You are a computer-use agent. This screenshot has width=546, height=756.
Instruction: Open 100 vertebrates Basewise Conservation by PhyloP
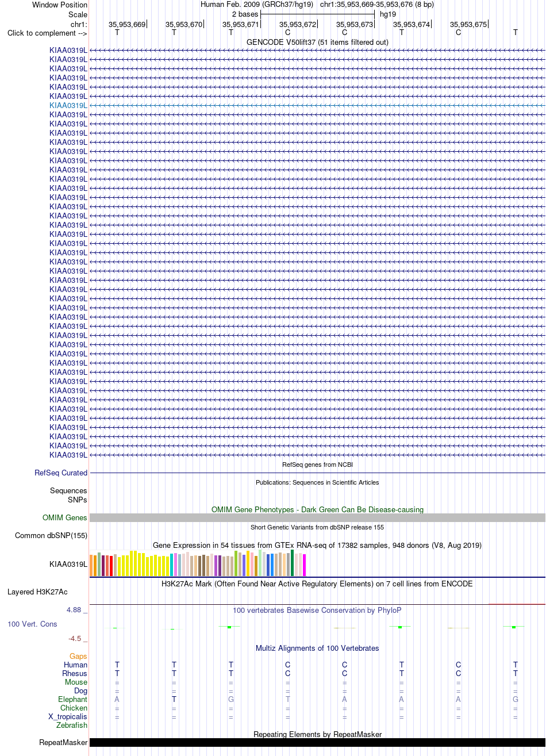pyautogui.click(x=317, y=610)
